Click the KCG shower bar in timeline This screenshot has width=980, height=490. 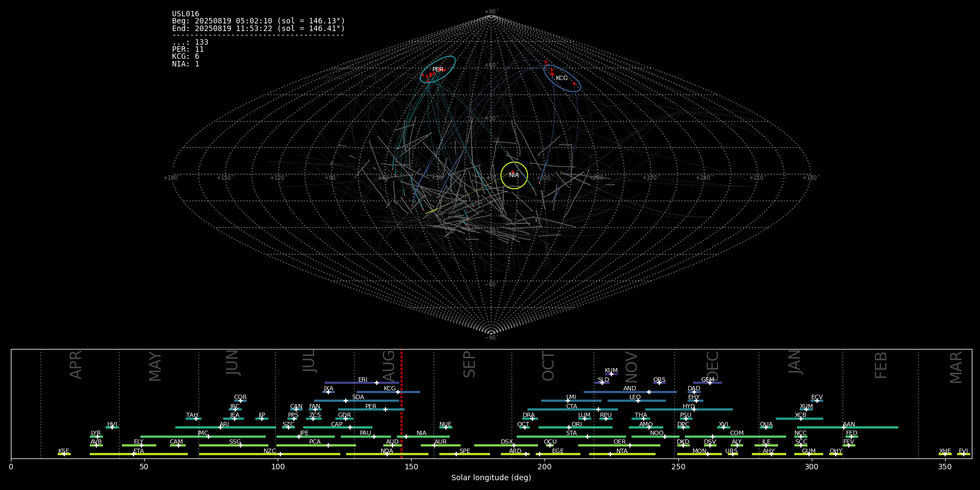click(388, 392)
